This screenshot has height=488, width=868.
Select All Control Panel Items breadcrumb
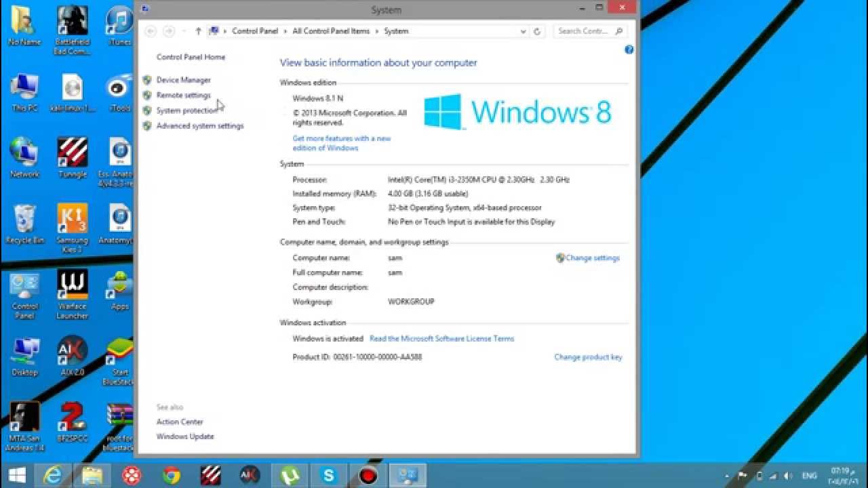click(331, 31)
